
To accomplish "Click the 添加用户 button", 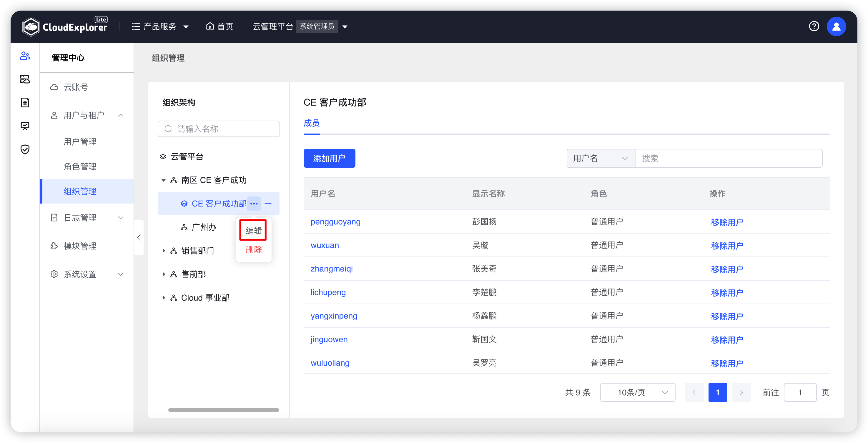I will click(329, 158).
